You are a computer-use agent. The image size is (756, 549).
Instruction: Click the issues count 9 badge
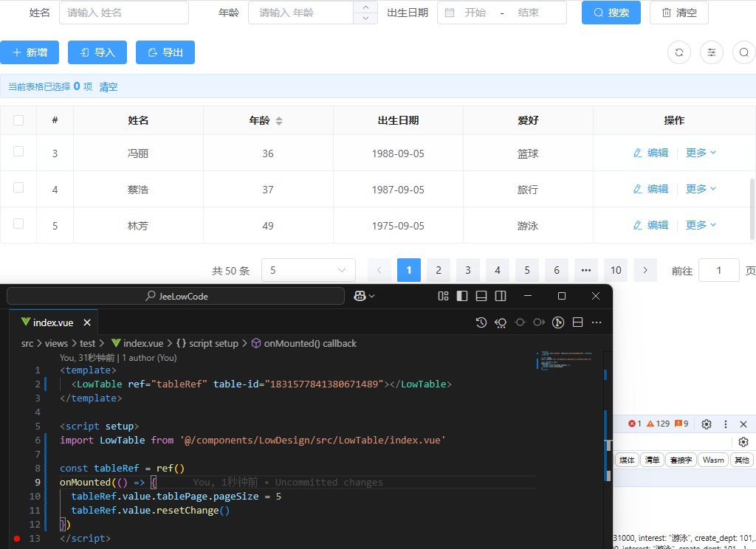click(681, 424)
